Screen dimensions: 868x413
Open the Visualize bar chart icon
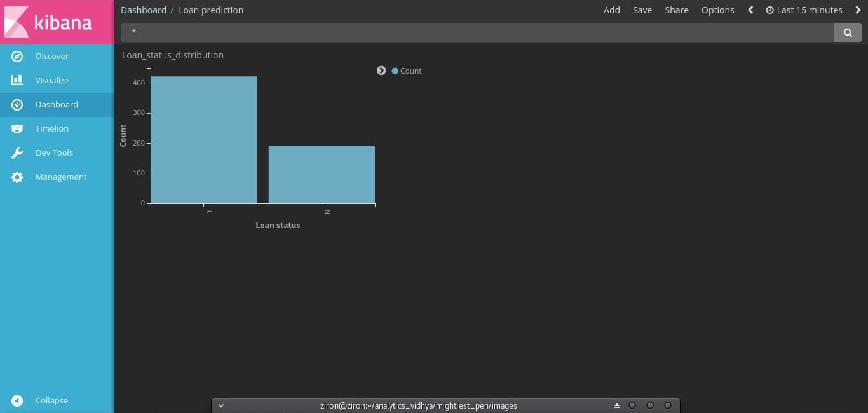pyautogui.click(x=17, y=81)
